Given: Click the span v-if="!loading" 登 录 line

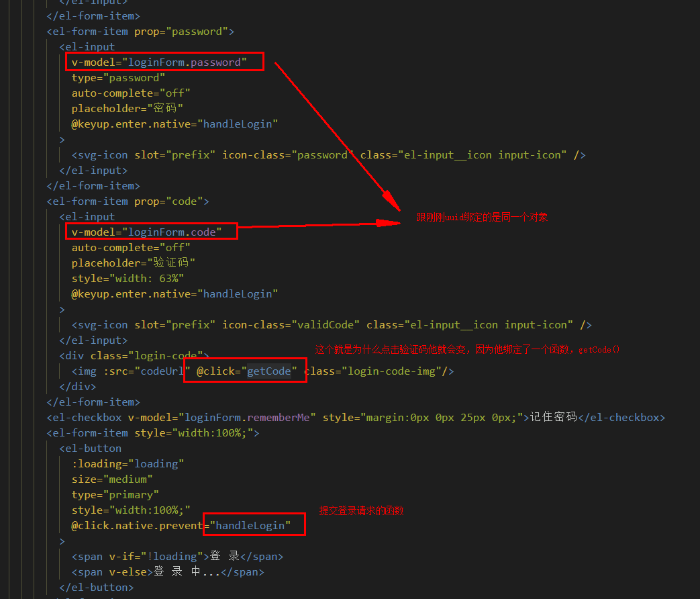Looking at the screenshot, I should coord(177,557).
